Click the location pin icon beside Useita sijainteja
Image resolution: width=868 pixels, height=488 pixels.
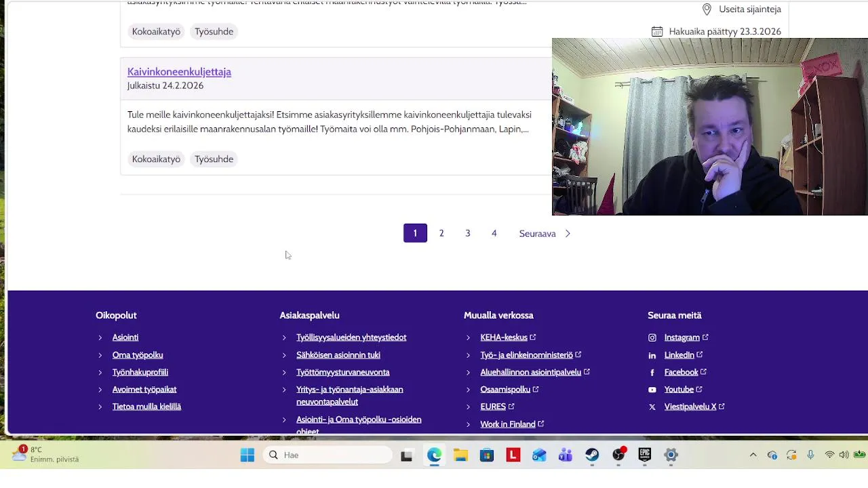click(707, 9)
